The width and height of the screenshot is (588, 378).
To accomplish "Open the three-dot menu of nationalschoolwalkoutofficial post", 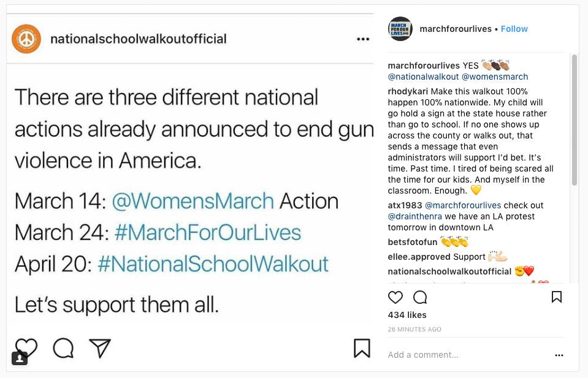I will point(363,39).
